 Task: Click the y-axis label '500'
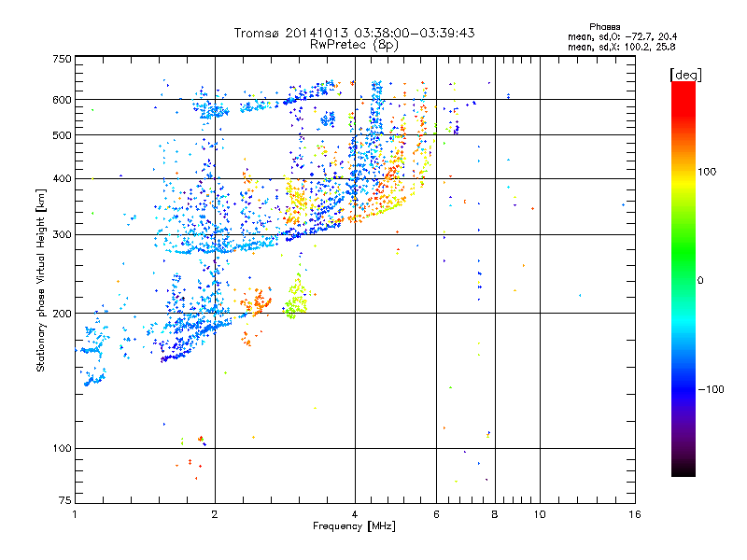(x=62, y=135)
